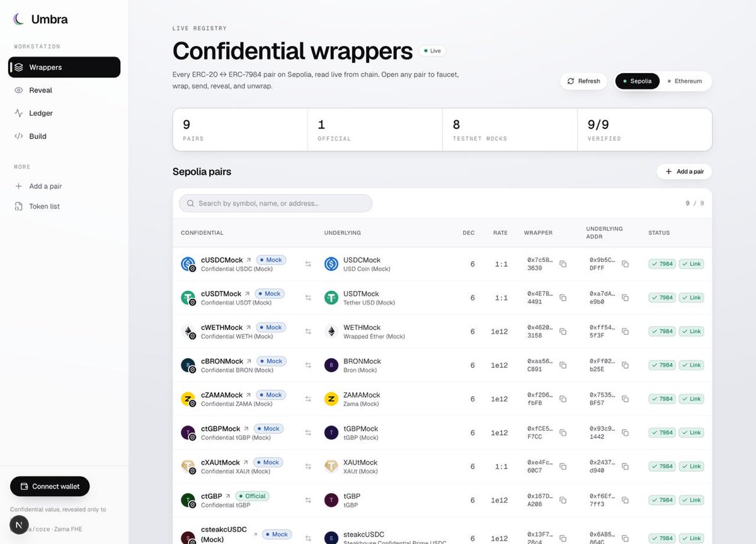Click the Connect wallet button
The height and width of the screenshot is (544, 756).
tap(50, 486)
